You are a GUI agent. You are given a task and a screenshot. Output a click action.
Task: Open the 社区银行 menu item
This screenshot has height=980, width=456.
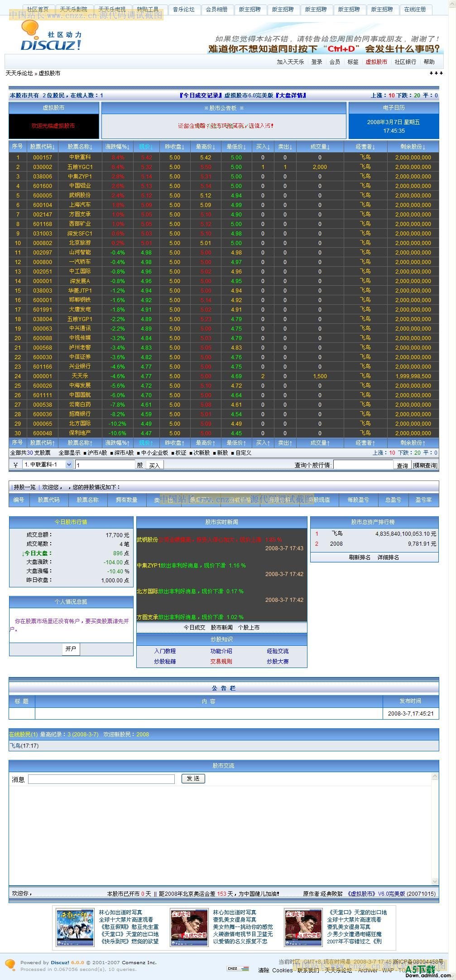(x=405, y=62)
